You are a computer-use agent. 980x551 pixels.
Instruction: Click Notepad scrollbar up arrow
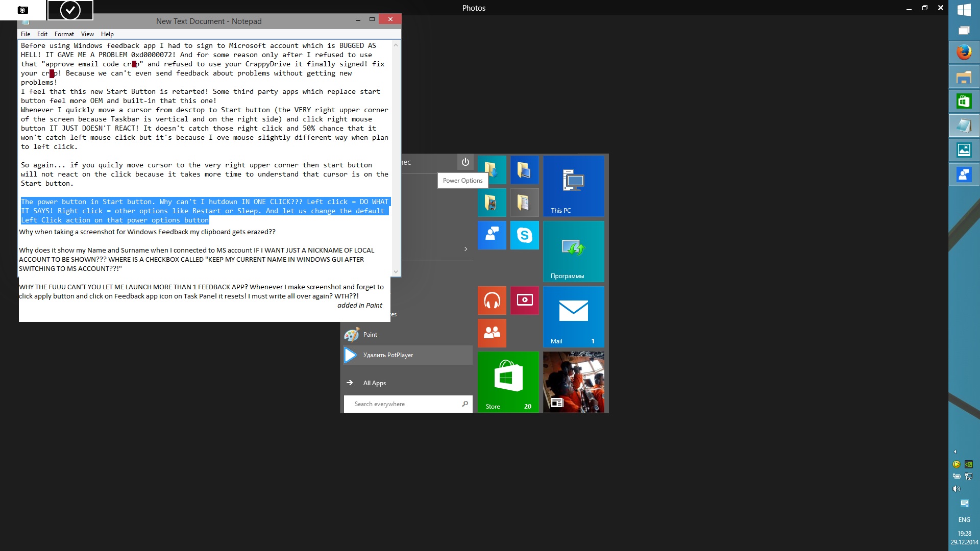pyautogui.click(x=396, y=45)
